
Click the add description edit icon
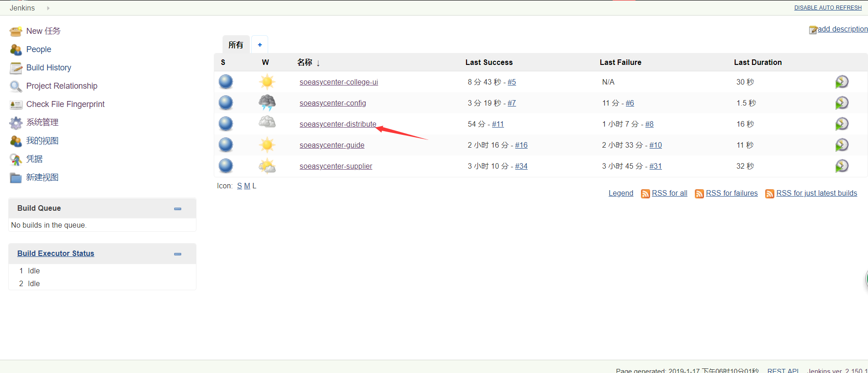(x=813, y=30)
